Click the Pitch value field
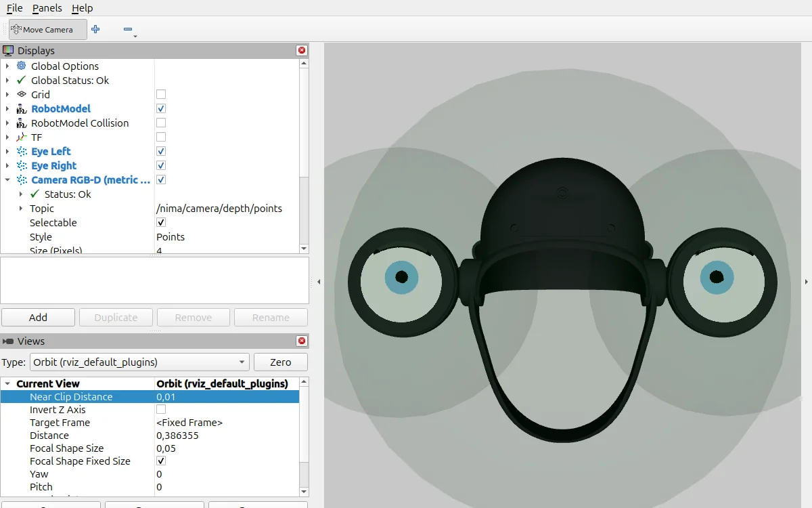This screenshot has width=812, height=508. [227, 486]
